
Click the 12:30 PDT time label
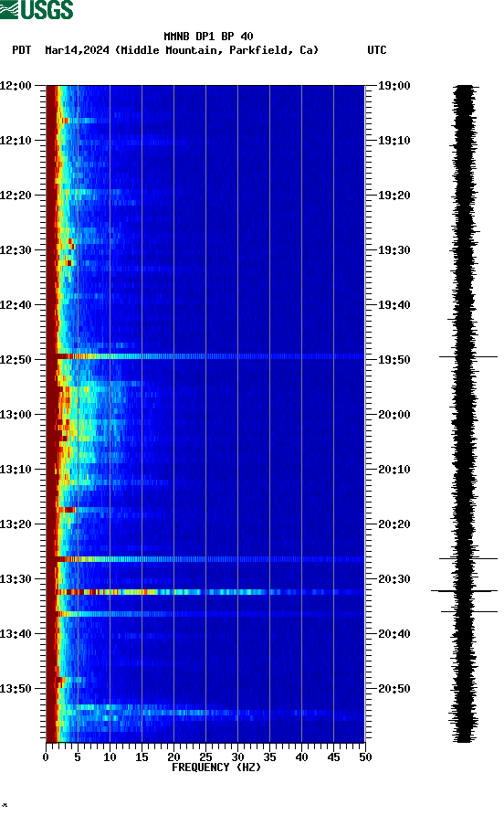point(16,250)
